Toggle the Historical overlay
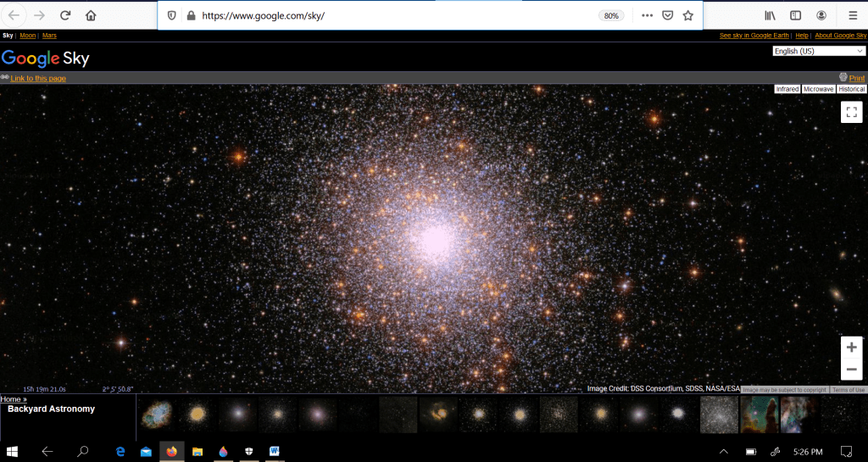 [x=851, y=89]
